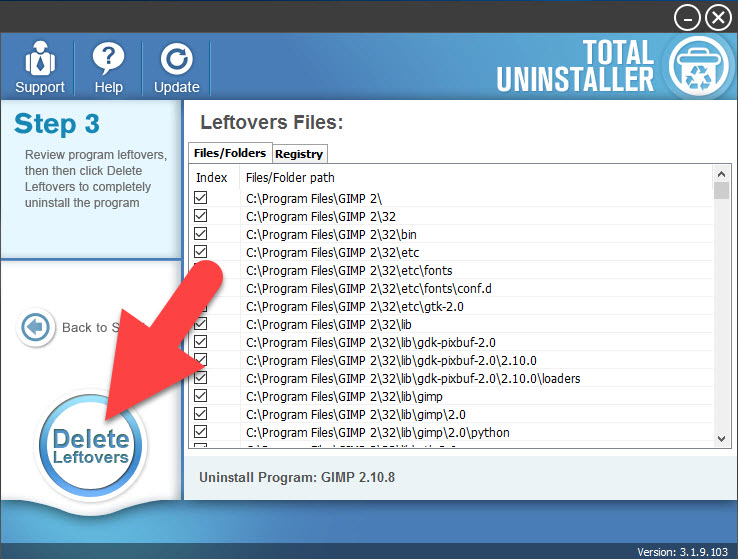Close the Total Uninstaller window
The height and width of the screenshot is (559, 738).
(718, 17)
